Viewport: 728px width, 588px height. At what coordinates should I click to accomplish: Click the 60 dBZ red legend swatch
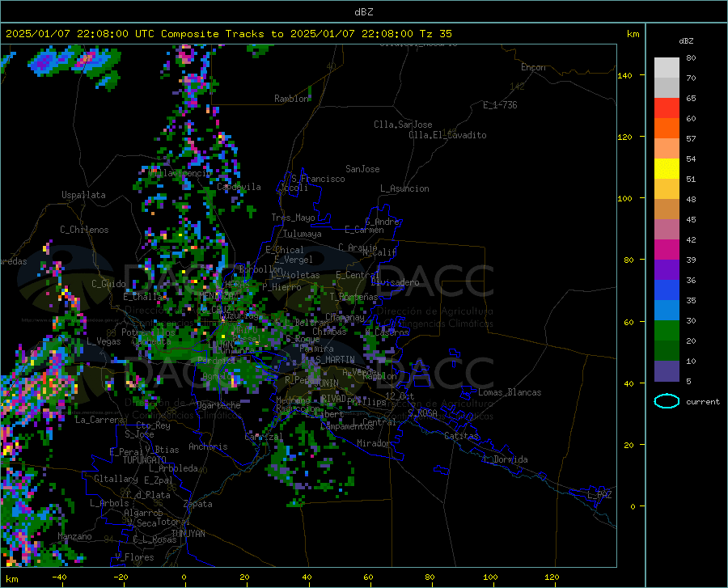pos(667,108)
